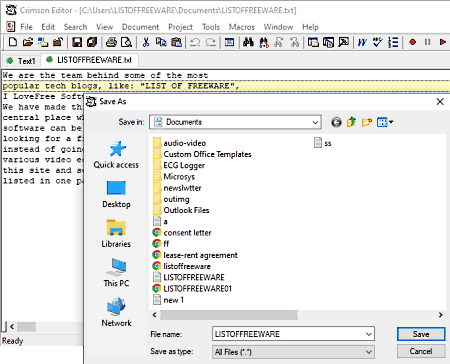Screen dimensions: 450x364
Task: Click the Cancel button
Action: click(421, 351)
